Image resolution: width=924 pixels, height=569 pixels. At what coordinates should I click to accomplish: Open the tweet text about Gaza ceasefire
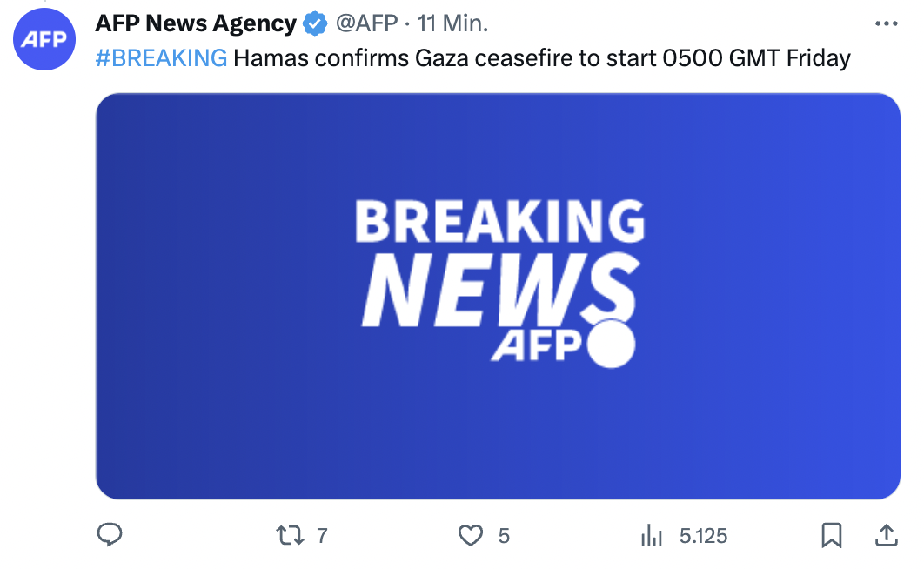[541, 58]
